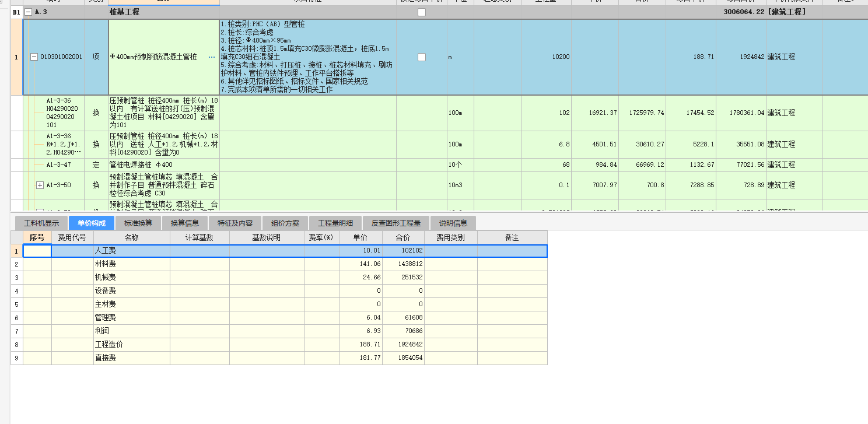This screenshot has height=424, width=868.
Task: Open the 组价方案 tab
Action: 285,223
